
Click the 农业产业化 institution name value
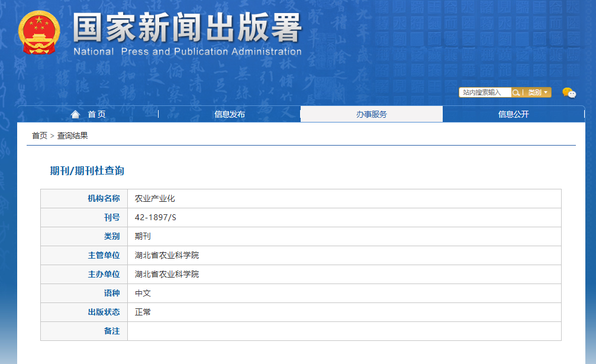pyautogui.click(x=155, y=198)
